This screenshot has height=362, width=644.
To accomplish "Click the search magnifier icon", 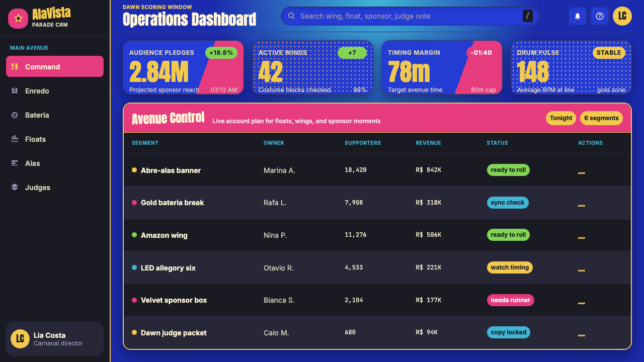I will 291,16.
